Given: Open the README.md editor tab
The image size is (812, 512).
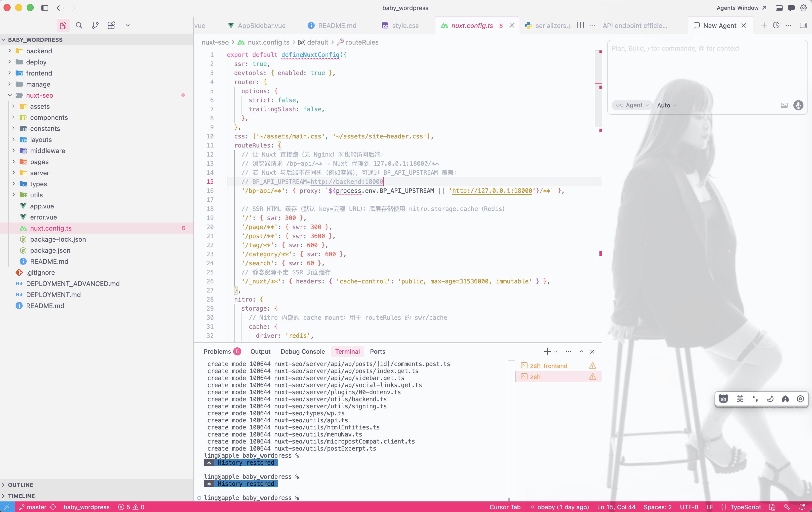Looking at the screenshot, I should pyautogui.click(x=337, y=26).
